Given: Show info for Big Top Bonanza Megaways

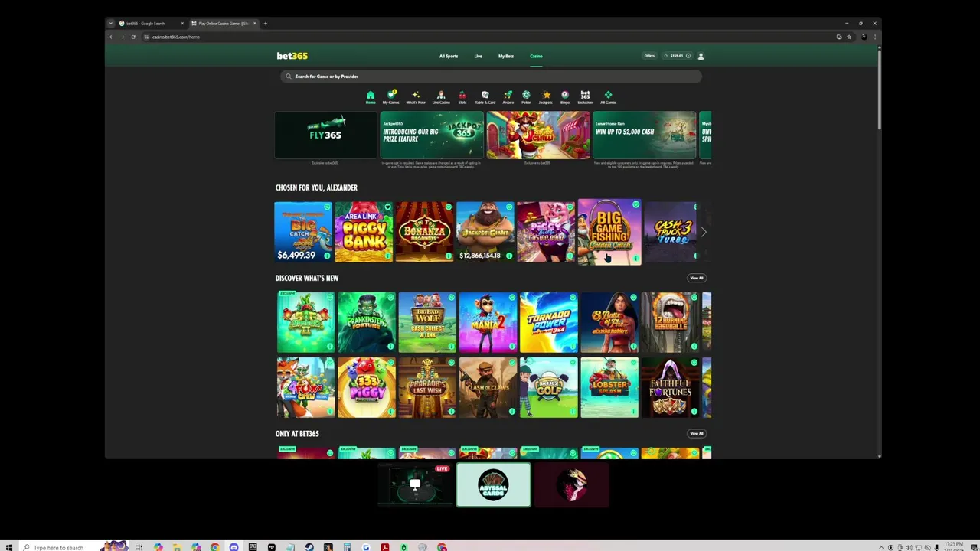Looking at the screenshot, I should point(448,256).
